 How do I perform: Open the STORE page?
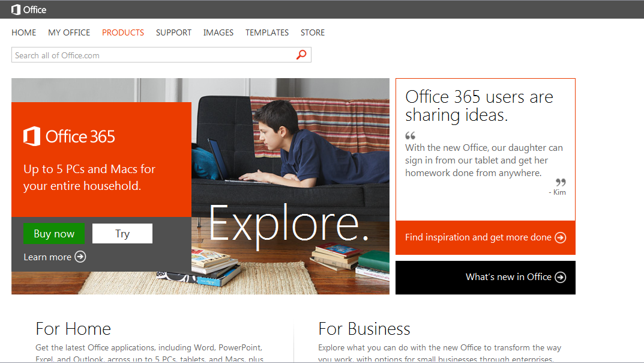pyautogui.click(x=313, y=32)
